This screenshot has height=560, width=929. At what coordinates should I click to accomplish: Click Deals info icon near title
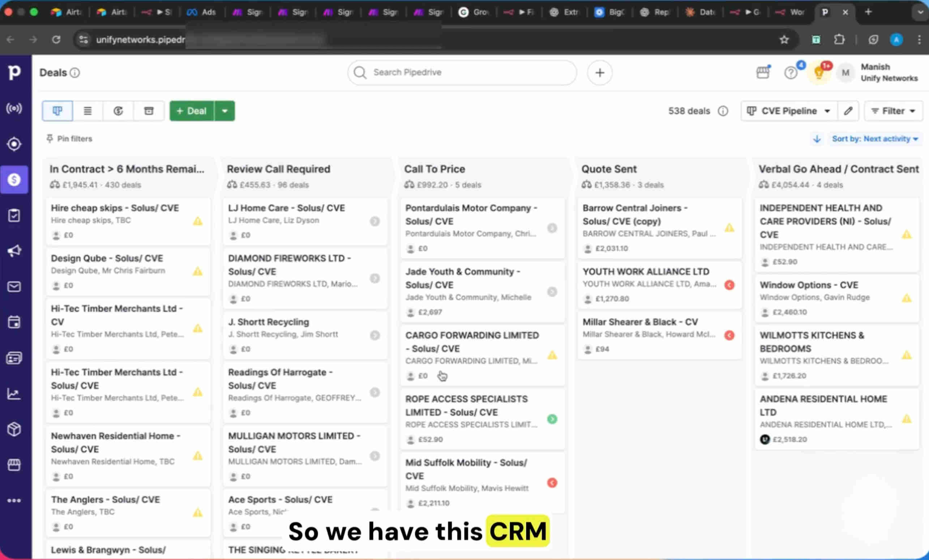click(x=75, y=73)
